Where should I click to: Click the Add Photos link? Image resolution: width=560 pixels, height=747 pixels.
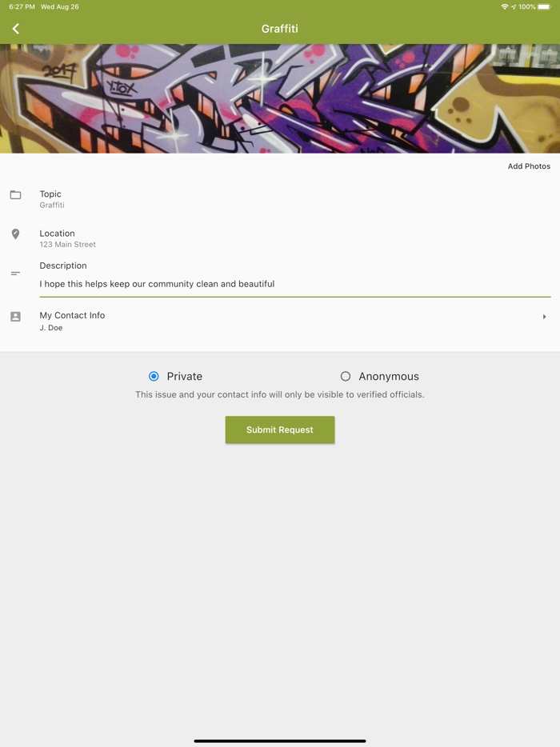pyautogui.click(x=529, y=166)
